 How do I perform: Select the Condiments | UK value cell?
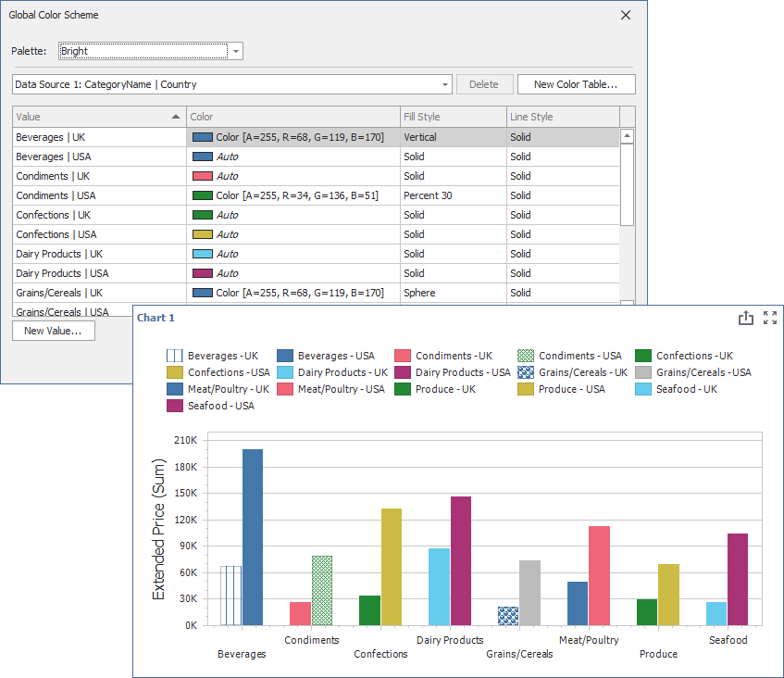(x=99, y=176)
